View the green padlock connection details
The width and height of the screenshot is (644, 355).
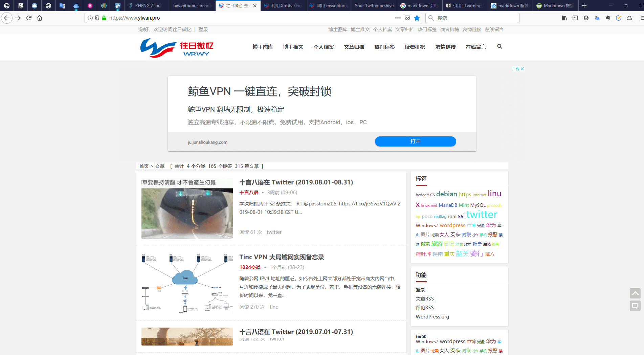[x=104, y=18]
